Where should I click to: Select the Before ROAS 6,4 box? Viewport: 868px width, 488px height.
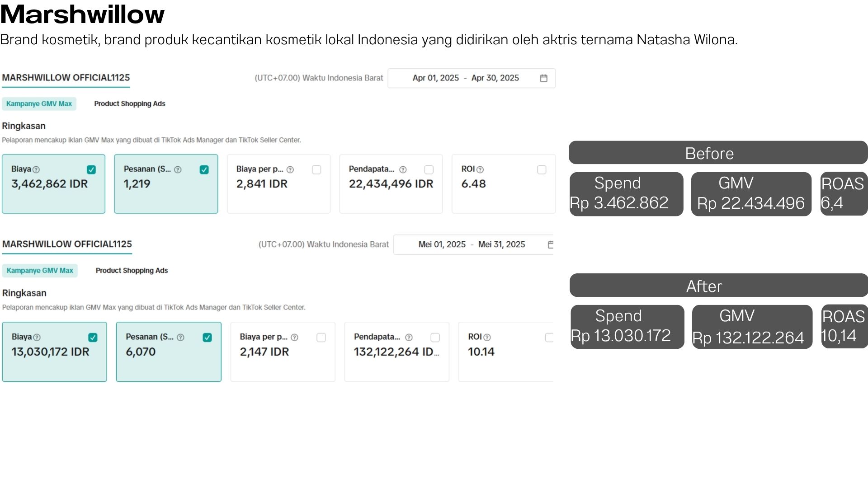pyautogui.click(x=844, y=194)
